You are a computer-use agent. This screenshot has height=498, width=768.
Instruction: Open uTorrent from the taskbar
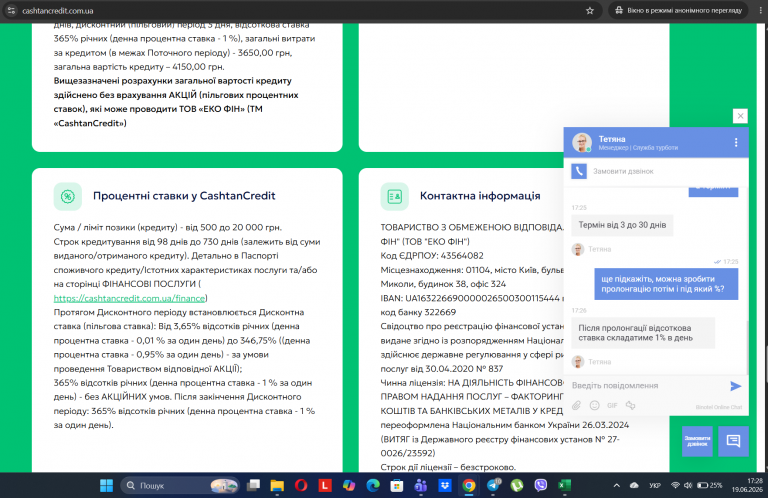point(517,485)
